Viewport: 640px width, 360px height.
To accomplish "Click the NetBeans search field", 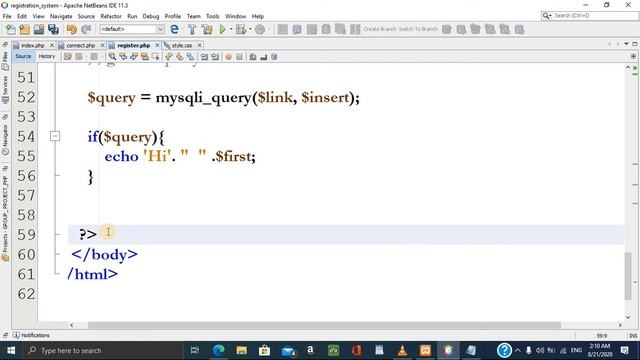I will (590, 16).
